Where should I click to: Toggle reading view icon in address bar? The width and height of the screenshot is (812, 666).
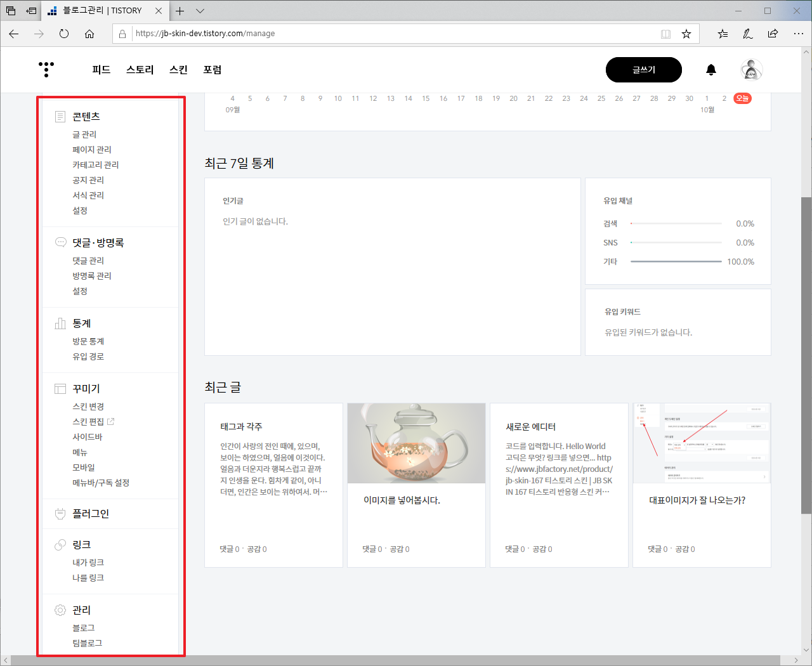coord(665,34)
